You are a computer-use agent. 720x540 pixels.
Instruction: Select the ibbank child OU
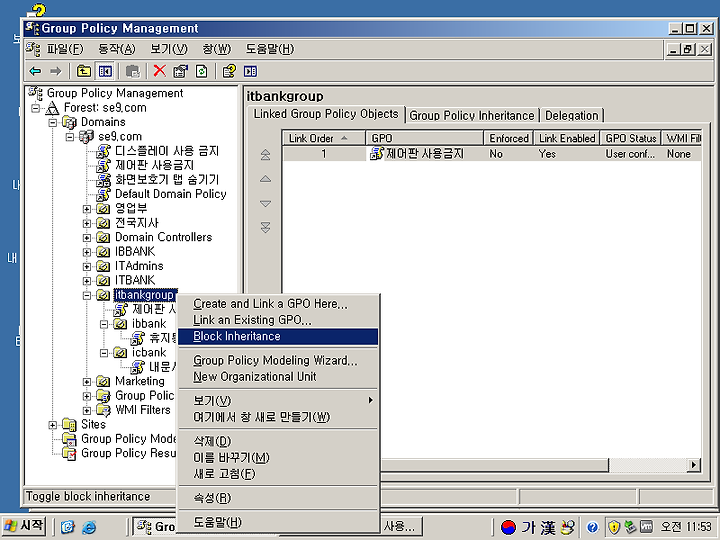(149, 324)
